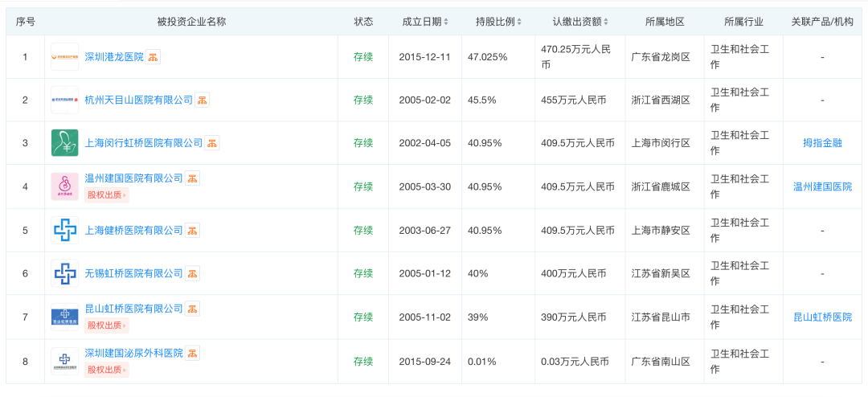The image size is (868, 397).
Task: Open the 温州建国医院 related institution link
Action: pos(822,186)
